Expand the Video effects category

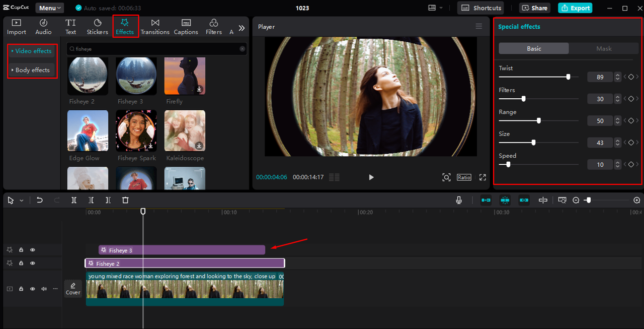coord(31,51)
